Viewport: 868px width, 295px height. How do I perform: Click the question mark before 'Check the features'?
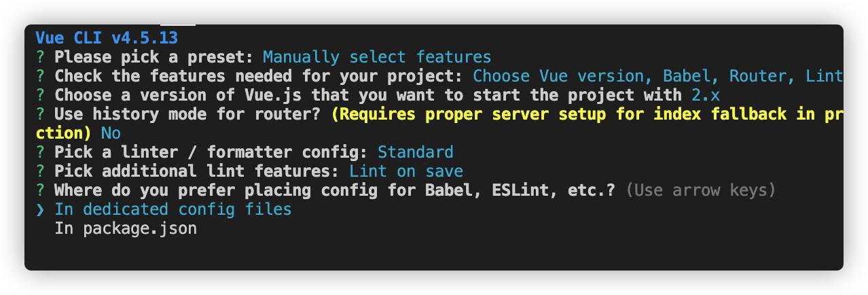(x=40, y=76)
